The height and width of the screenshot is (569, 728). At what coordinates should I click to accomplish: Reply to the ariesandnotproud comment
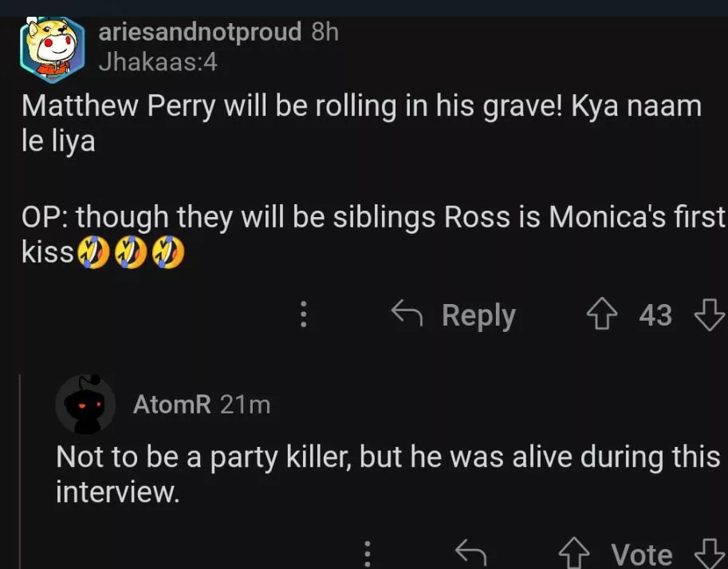454,315
